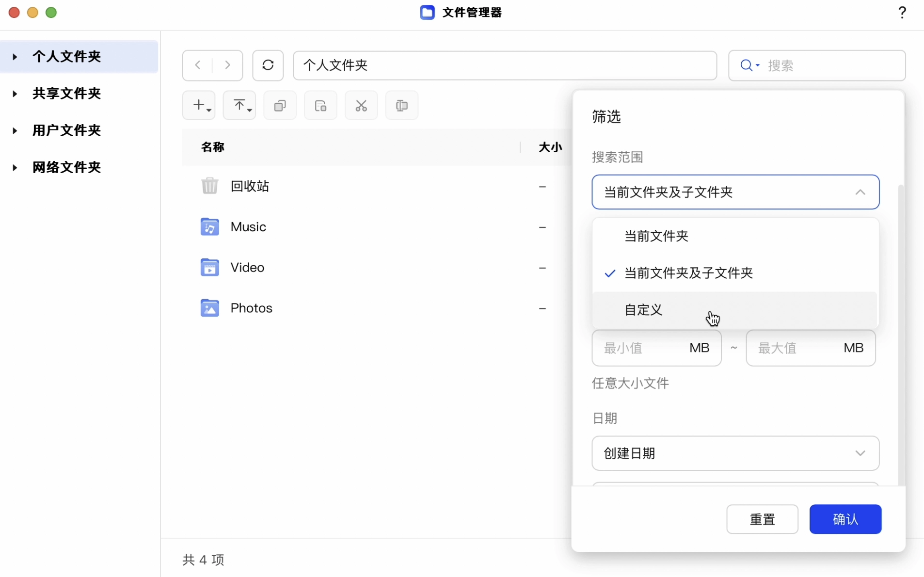
Task: Click the scissors cut icon
Action: (361, 105)
